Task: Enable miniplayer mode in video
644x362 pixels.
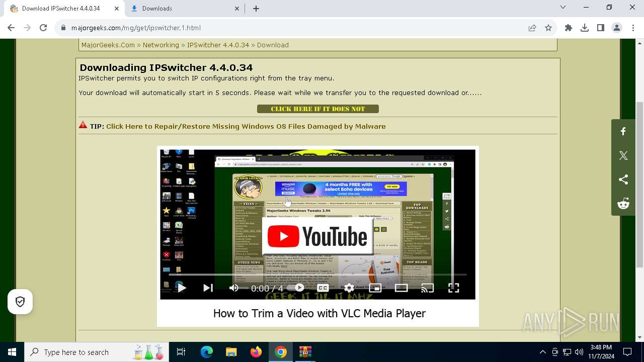Action: [375, 288]
